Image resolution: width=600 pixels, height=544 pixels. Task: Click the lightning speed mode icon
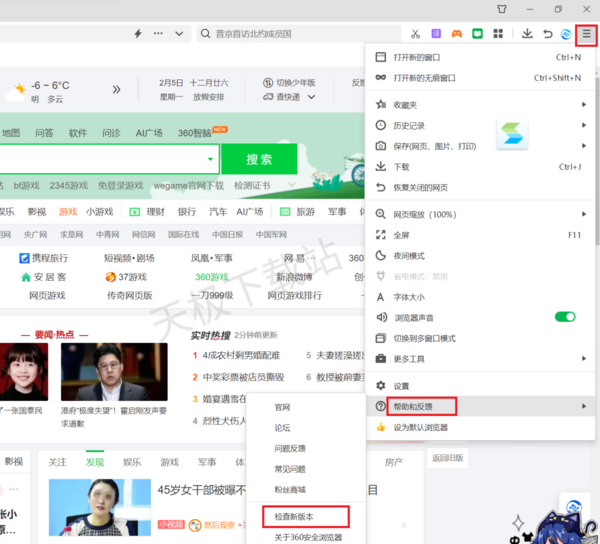point(138,33)
